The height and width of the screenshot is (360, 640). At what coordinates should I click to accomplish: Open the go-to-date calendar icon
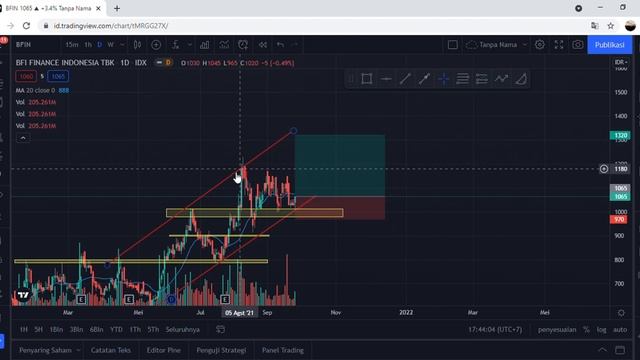220,329
